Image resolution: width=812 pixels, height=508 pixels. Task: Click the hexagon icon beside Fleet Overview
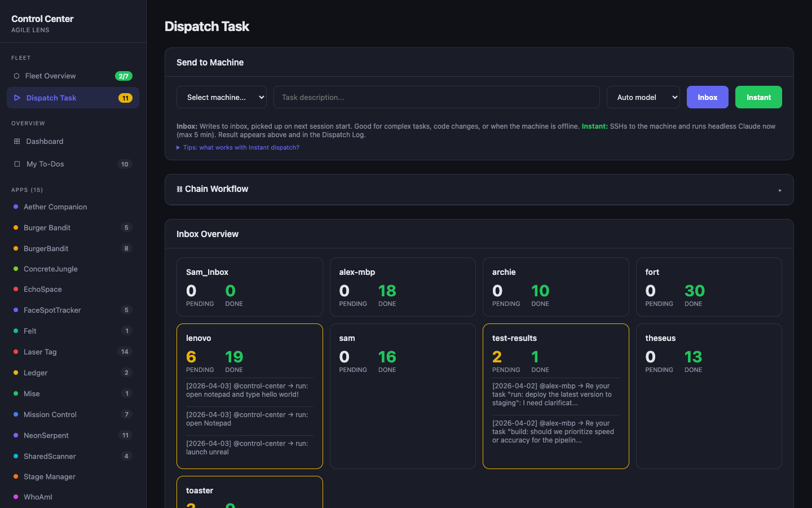[16, 76]
